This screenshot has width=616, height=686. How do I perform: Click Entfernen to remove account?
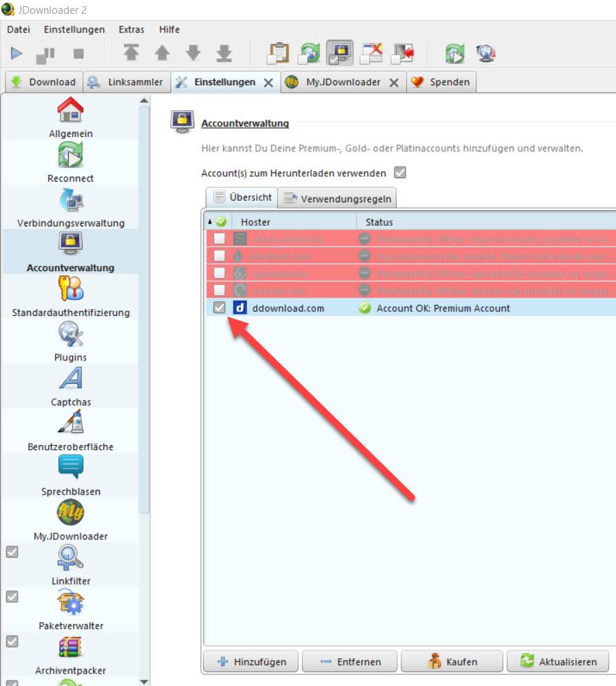350,661
